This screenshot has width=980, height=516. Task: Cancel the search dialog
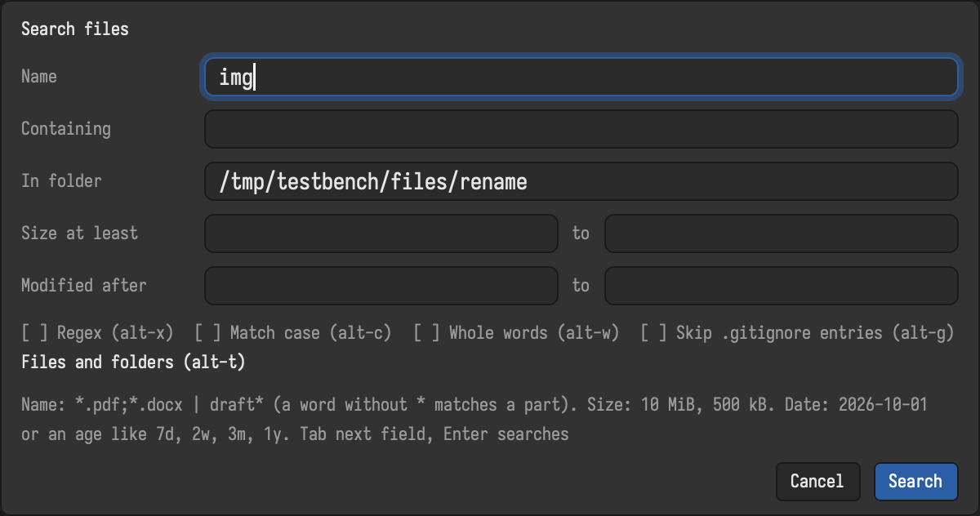click(817, 482)
